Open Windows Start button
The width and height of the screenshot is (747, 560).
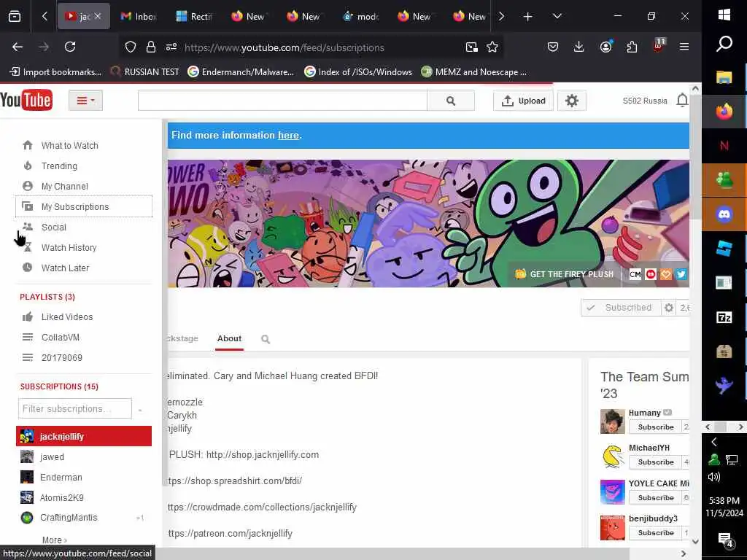click(x=724, y=15)
